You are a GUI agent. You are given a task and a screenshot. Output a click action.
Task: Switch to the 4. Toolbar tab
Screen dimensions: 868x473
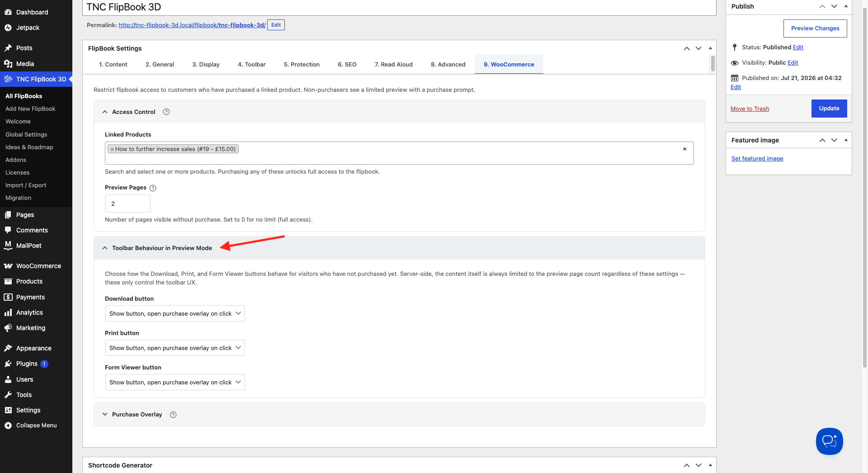tap(252, 64)
